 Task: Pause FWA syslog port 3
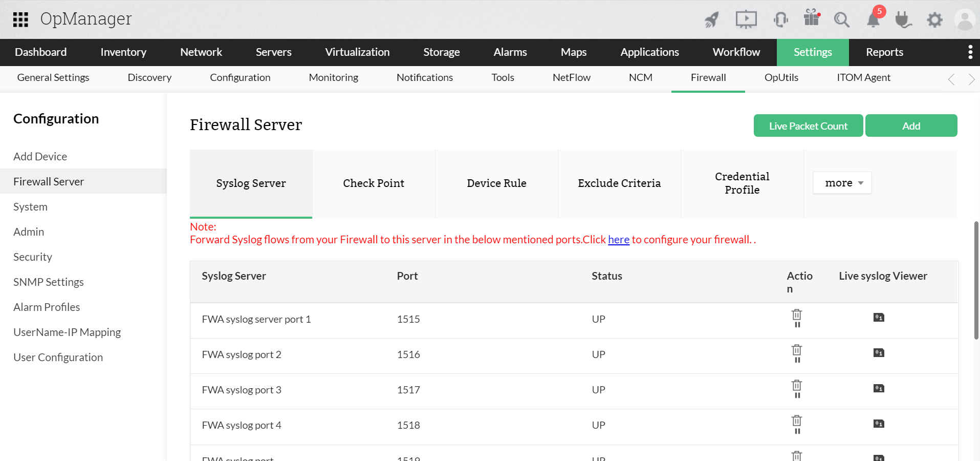click(797, 395)
